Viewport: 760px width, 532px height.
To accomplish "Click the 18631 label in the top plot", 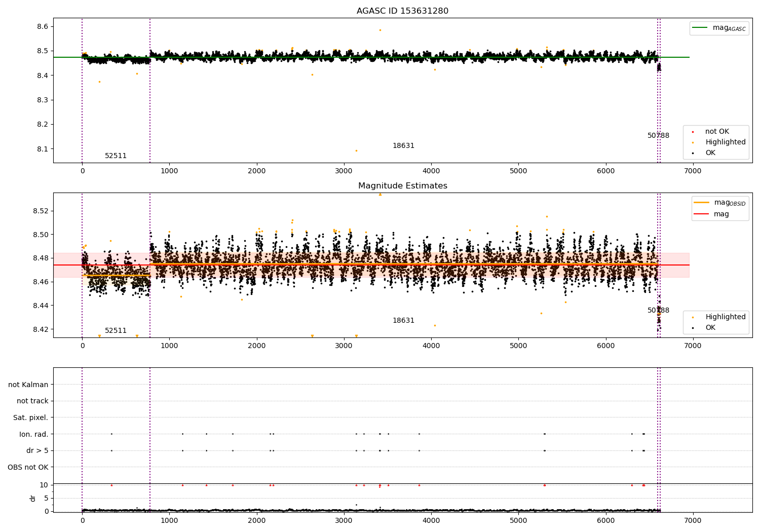I will coord(403,146).
